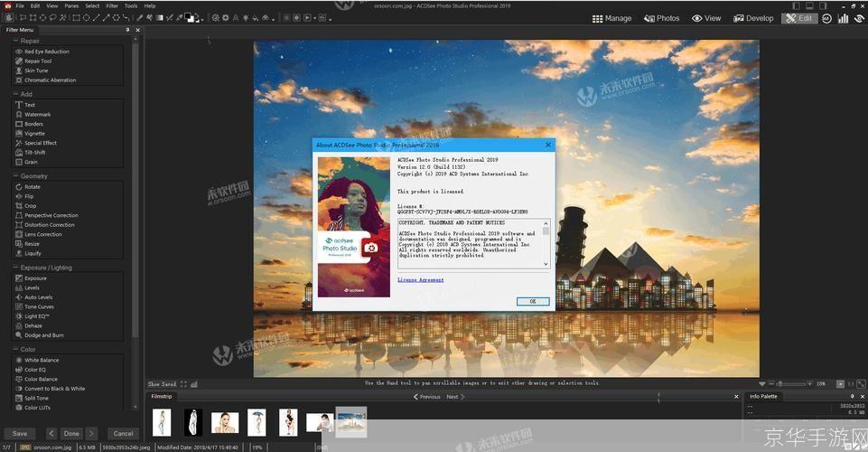868x452 pixels.
Task: Toggle full screen view icon beside Show Saved
Action: (183, 384)
